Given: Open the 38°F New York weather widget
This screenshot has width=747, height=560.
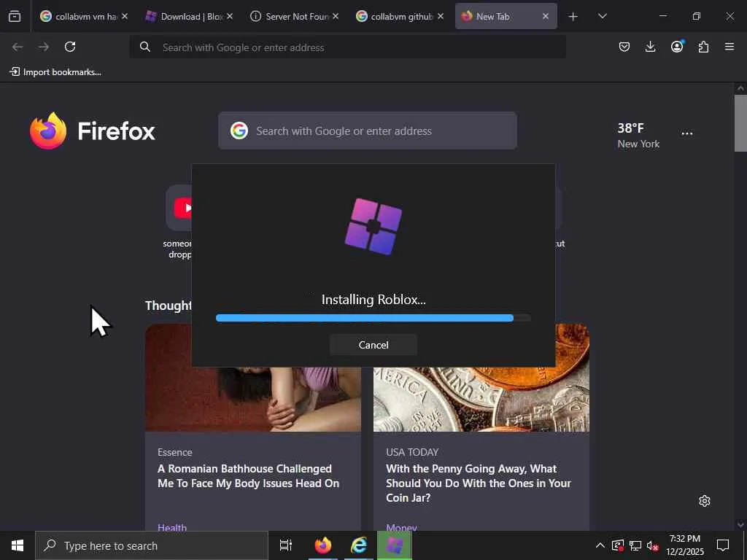Looking at the screenshot, I should [638, 135].
